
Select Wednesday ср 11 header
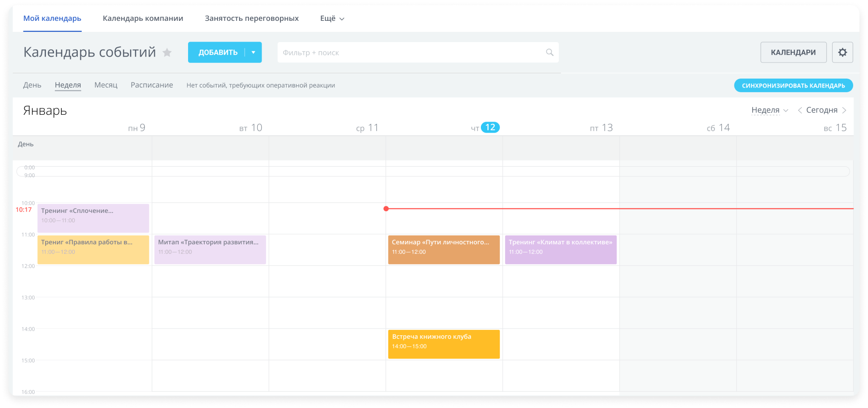(367, 127)
